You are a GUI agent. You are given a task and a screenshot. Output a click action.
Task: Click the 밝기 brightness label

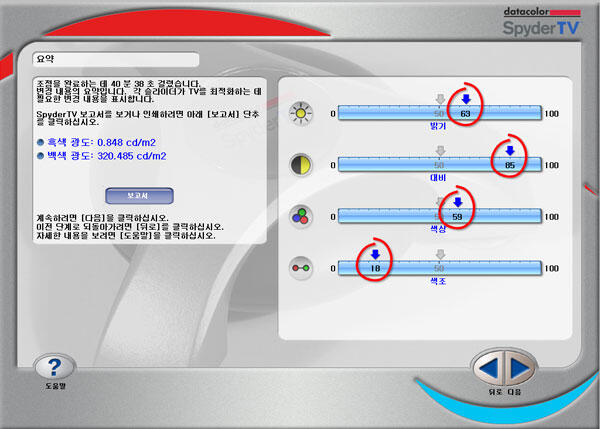point(438,126)
